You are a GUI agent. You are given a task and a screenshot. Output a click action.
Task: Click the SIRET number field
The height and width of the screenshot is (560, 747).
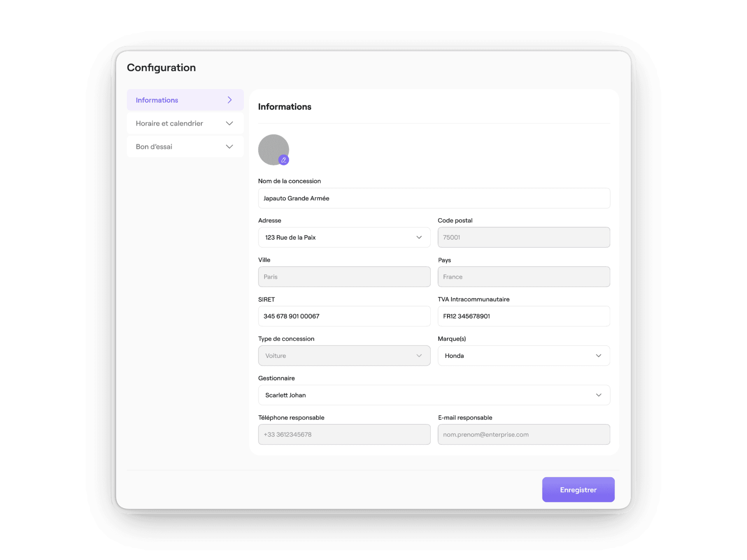[x=344, y=316]
